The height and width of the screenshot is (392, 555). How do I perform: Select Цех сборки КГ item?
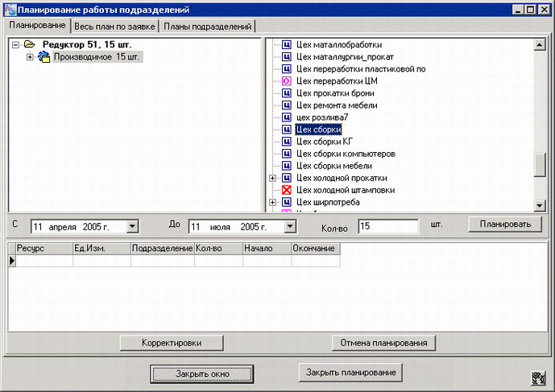coord(325,142)
